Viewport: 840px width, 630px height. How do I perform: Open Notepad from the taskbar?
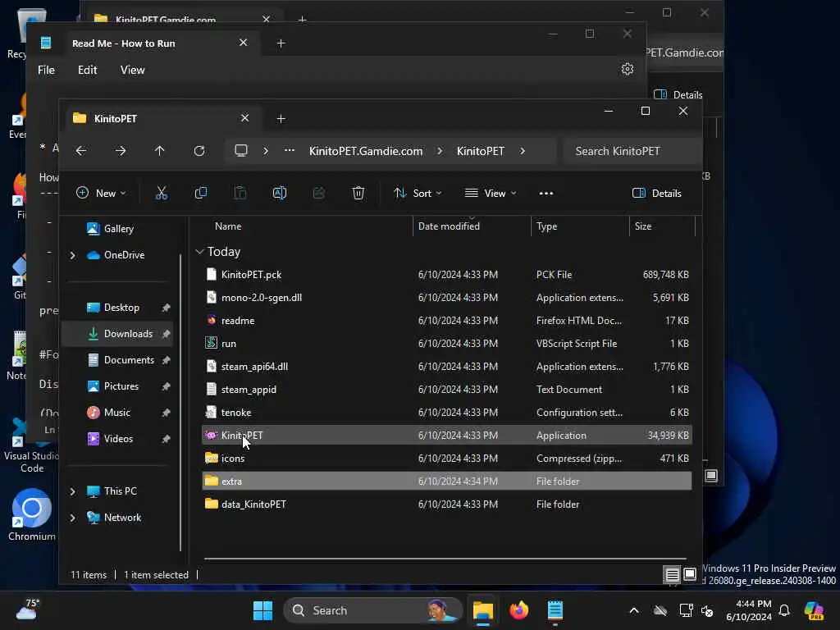(555, 610)
